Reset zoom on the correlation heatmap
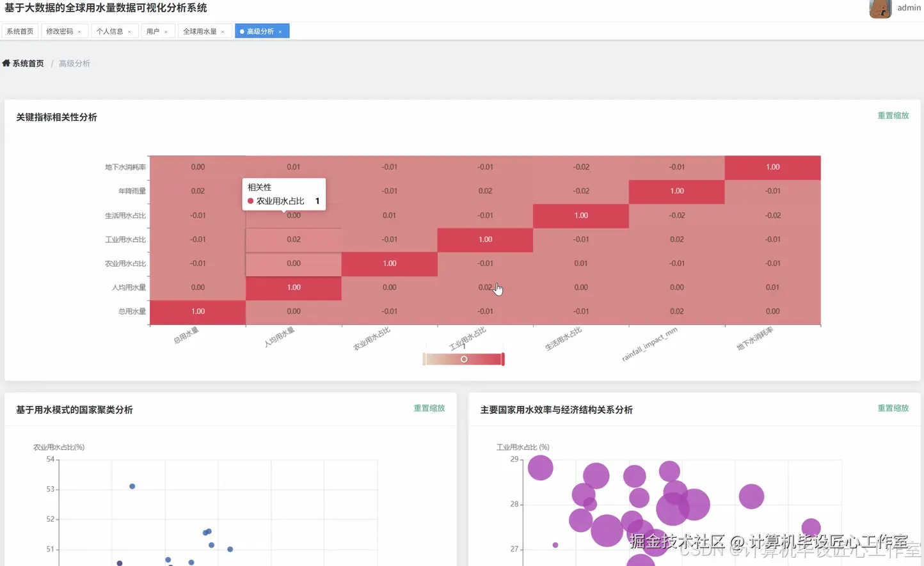 click(893, 116)
